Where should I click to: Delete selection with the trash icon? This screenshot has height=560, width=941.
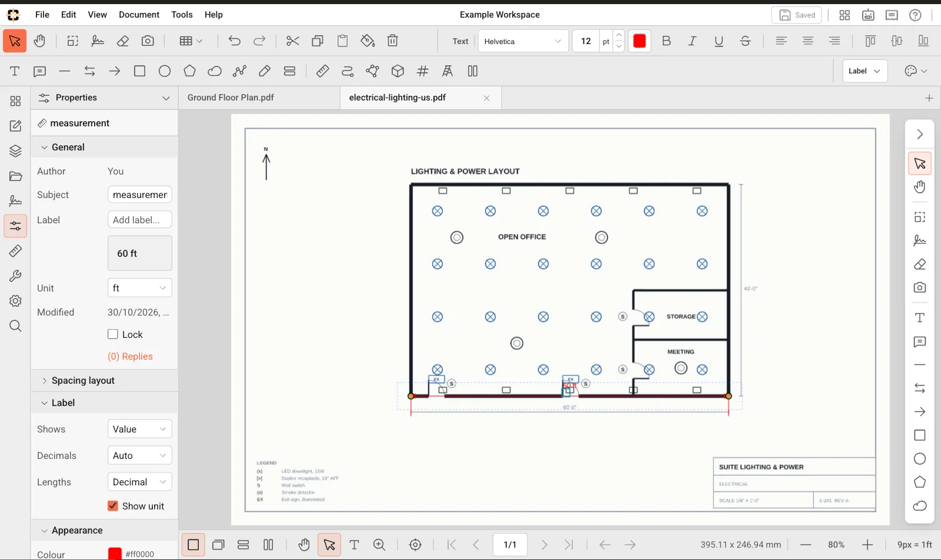coord(393,41)
